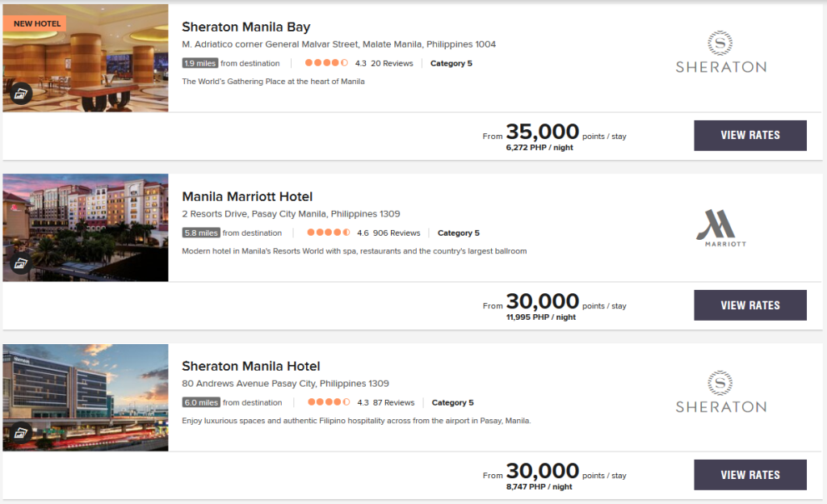The height and width of the screenshot is (504, 827).
Task: Read the 20 Reviews for Sheraton Manila Bay
Action: (x=392, y=63)
